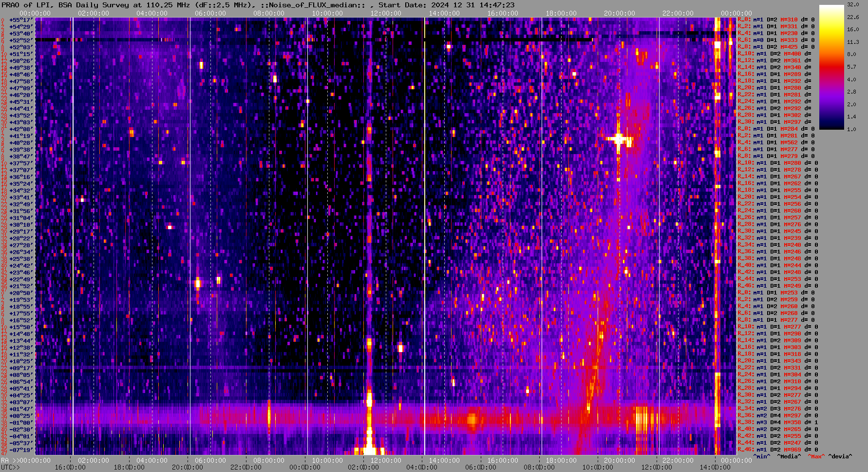Click the ^min^ legend label

tap(762, 456)
